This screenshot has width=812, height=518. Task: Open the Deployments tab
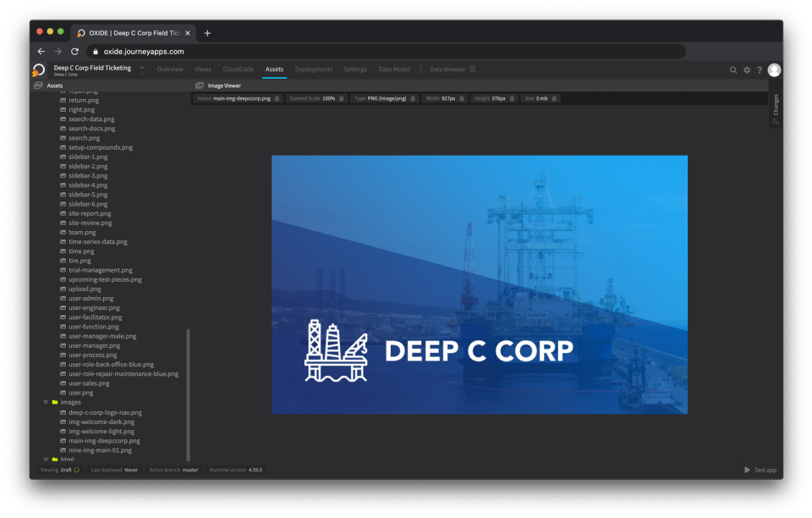click(314, 69)
